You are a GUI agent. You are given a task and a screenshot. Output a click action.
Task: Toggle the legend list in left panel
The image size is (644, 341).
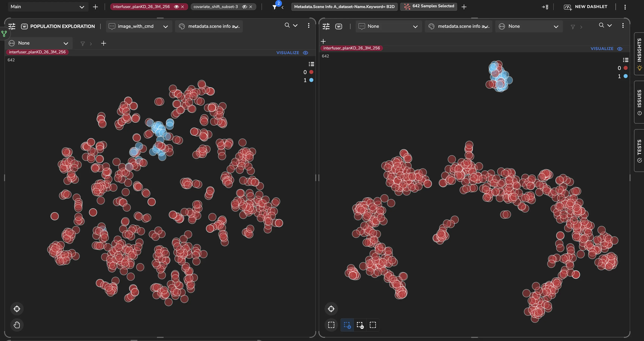[x=311, y=64]
